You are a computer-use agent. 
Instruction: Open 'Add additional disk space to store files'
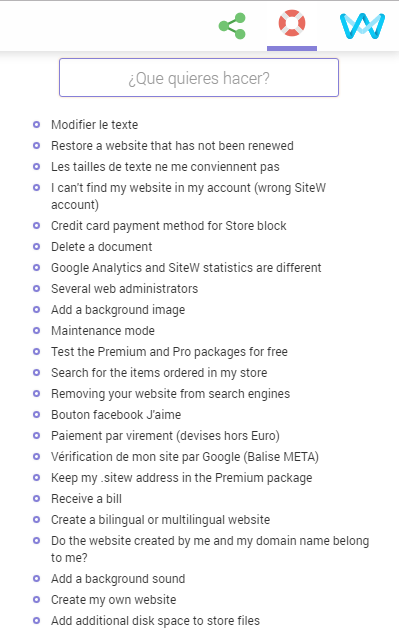tap(156, 620)
